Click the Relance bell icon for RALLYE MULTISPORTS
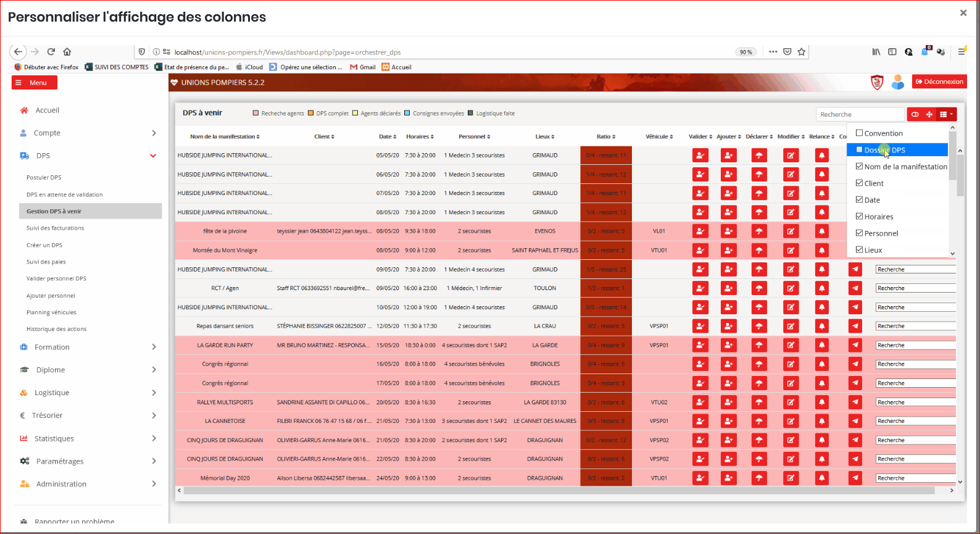The height and width of the screenshot is (534, 980). tap(821, 403)
